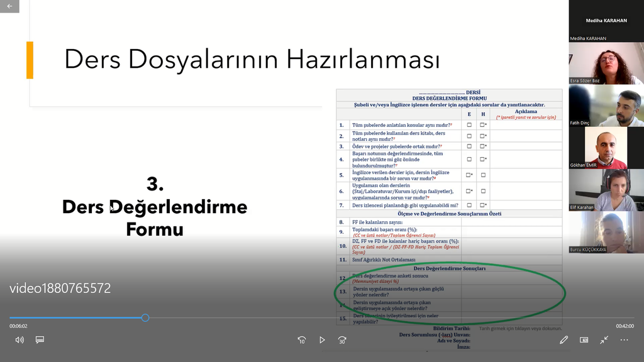Skip back 10 seconds
This screenshot has width=644, height=362.
click(302, 340)
